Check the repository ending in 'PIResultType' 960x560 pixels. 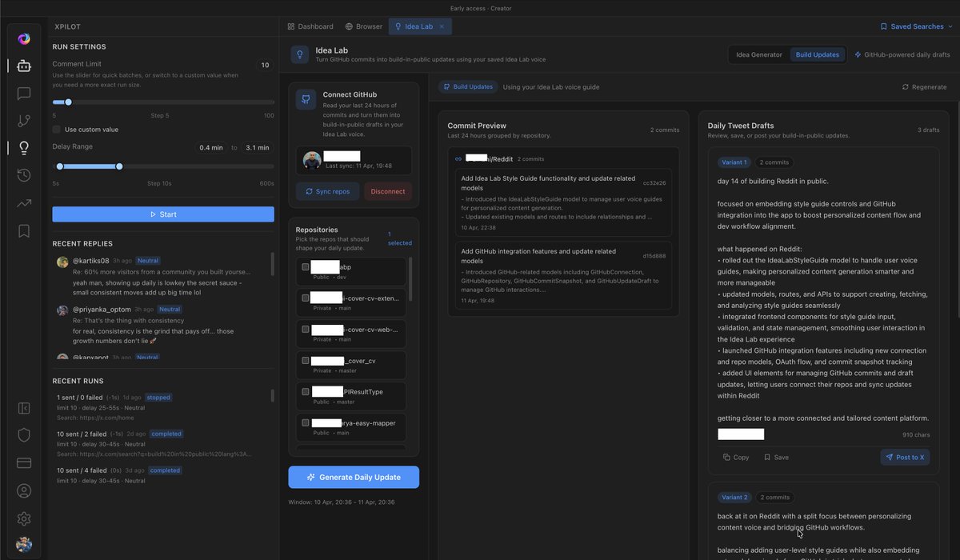point(306,392)
